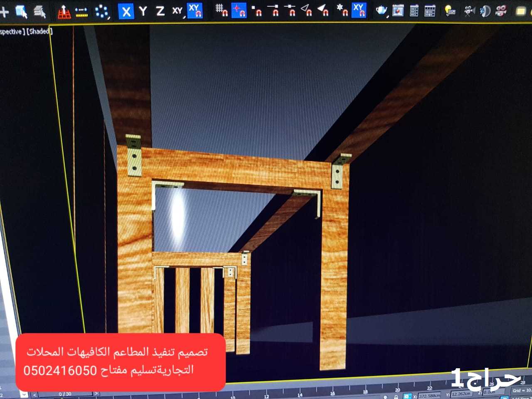532x399 pixels.
Task: Click the previous frame arrow on time slider
Action: [35, 394]
